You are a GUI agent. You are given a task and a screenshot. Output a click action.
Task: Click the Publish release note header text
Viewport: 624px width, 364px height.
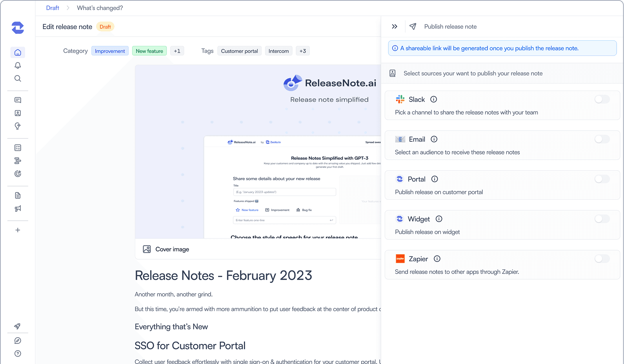[x=451, y=27]
